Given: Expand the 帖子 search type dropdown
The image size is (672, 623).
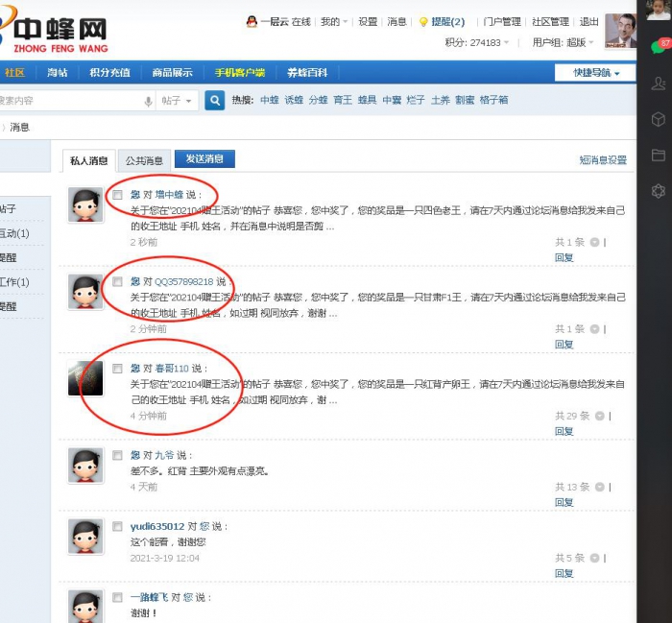Looking at the screenshot, I should pyautogui.click(x=178, y=101).
